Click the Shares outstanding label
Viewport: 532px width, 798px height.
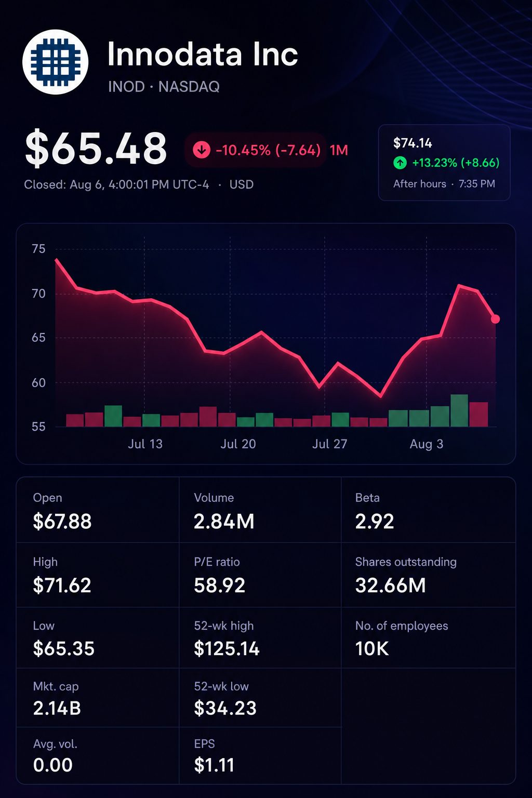(406, 562)
